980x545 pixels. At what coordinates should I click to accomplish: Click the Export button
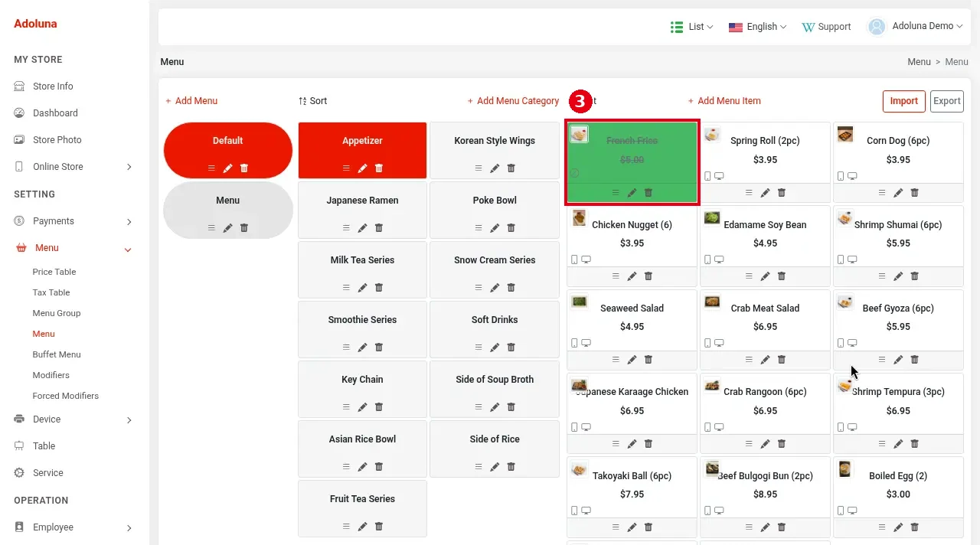point(947,101)
